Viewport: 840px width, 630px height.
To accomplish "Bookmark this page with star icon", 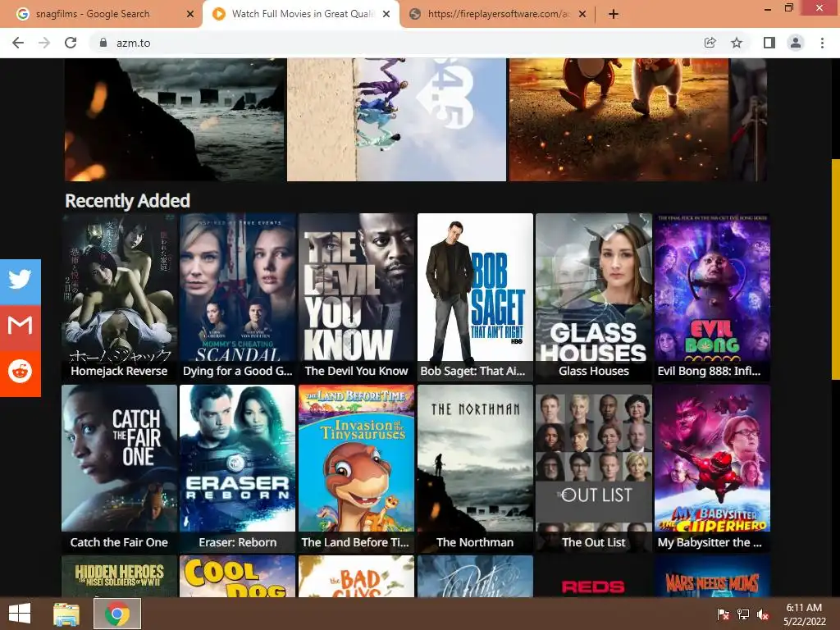I will [x=737, y=43].
